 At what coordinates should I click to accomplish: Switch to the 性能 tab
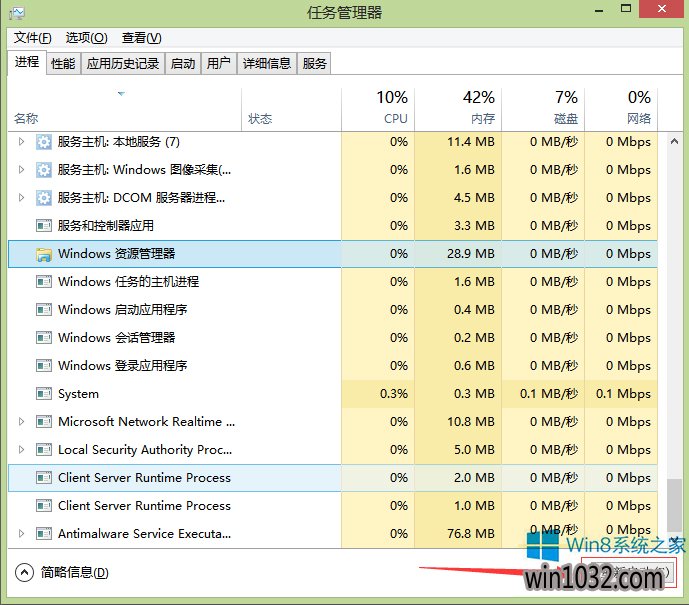point(63,64)
